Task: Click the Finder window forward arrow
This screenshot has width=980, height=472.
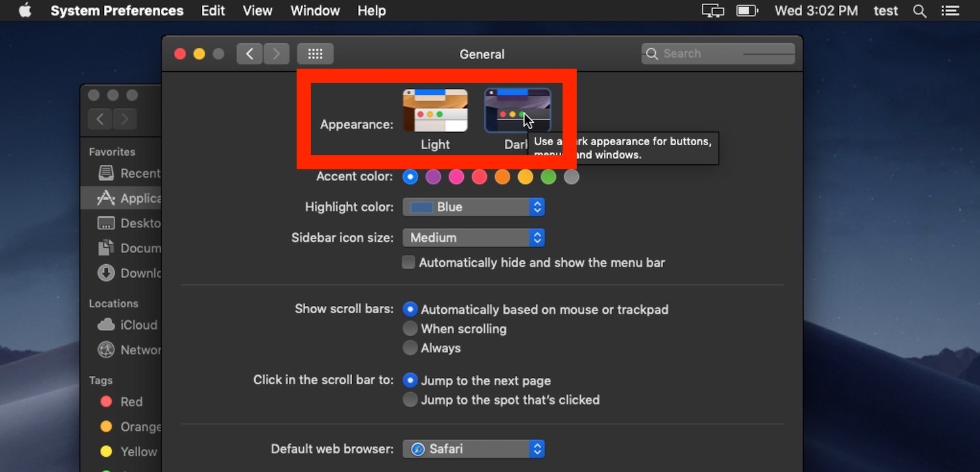Action: click(125, 119)
